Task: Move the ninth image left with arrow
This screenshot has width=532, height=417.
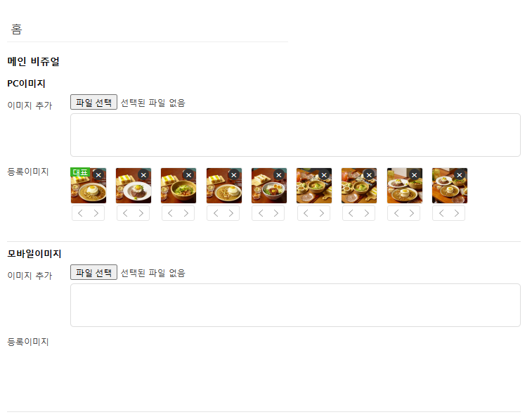Action: coord(441,213)
